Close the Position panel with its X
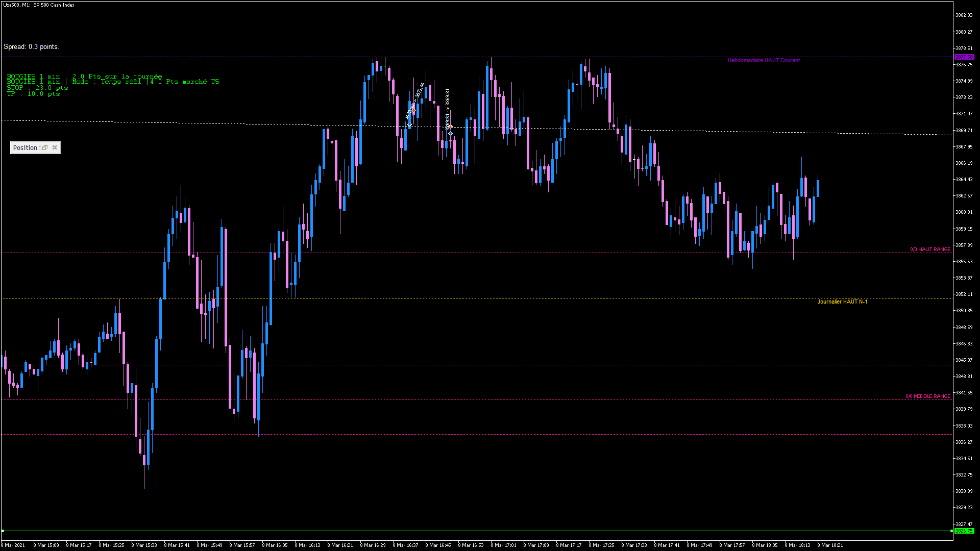The width and height of the screenshot is (980, 551). pyautogui.click(x=55, y=147)
